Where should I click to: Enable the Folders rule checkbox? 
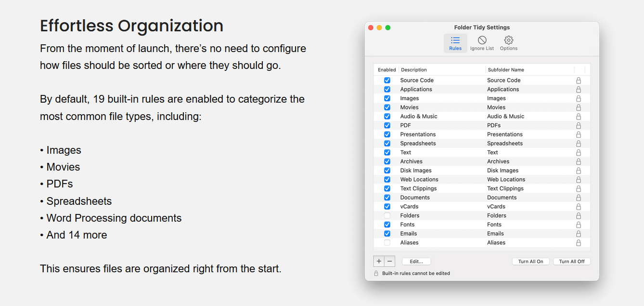(387, 215)
